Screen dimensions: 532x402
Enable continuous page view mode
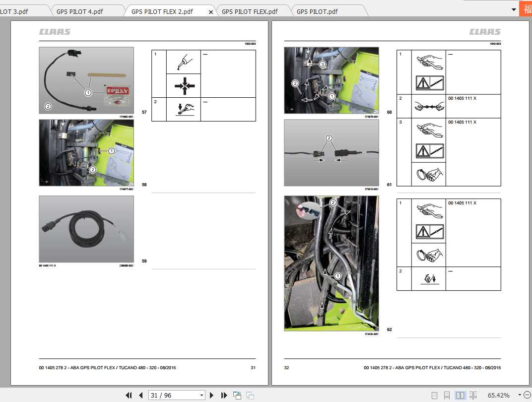click(x=447, y=395)
